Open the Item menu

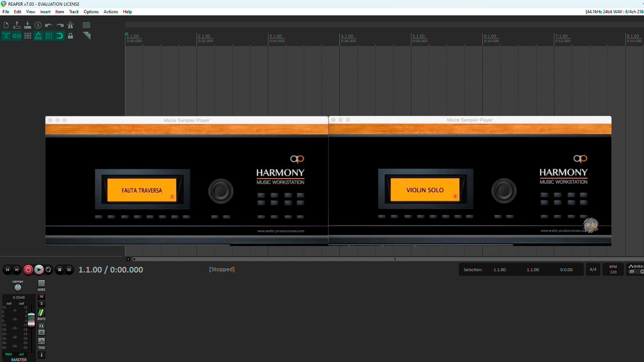point(60,12)
